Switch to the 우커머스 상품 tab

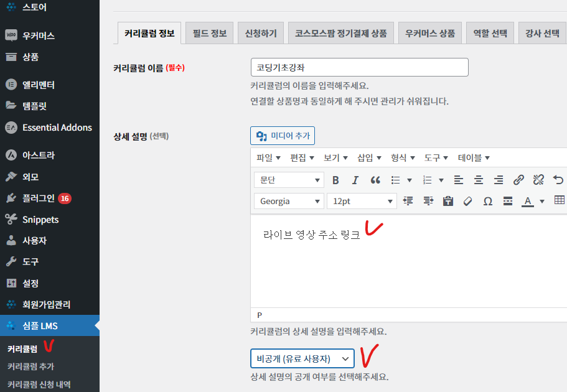430,33
